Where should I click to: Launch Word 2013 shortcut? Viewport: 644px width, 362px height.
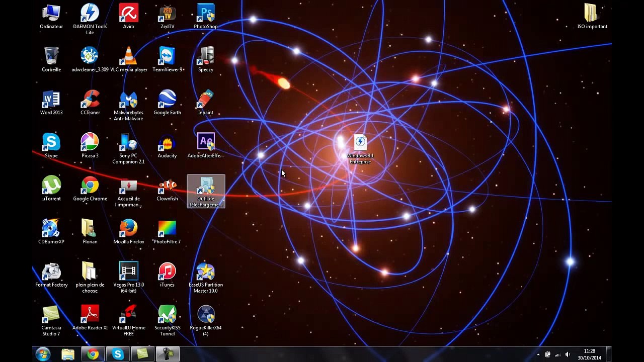[x=51, y=103]
